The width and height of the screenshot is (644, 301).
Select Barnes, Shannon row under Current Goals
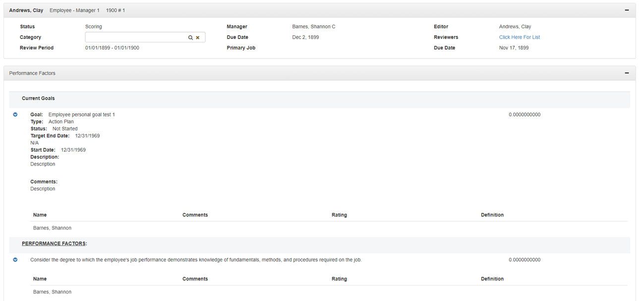(52, 228)
